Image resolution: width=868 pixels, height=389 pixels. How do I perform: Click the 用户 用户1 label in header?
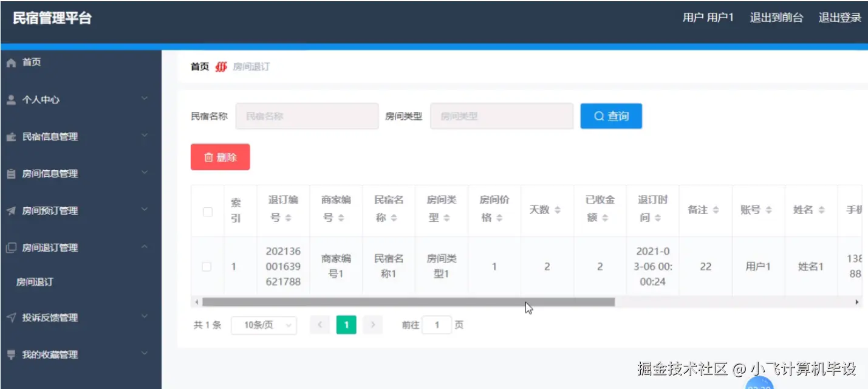(x=708, y=18)
